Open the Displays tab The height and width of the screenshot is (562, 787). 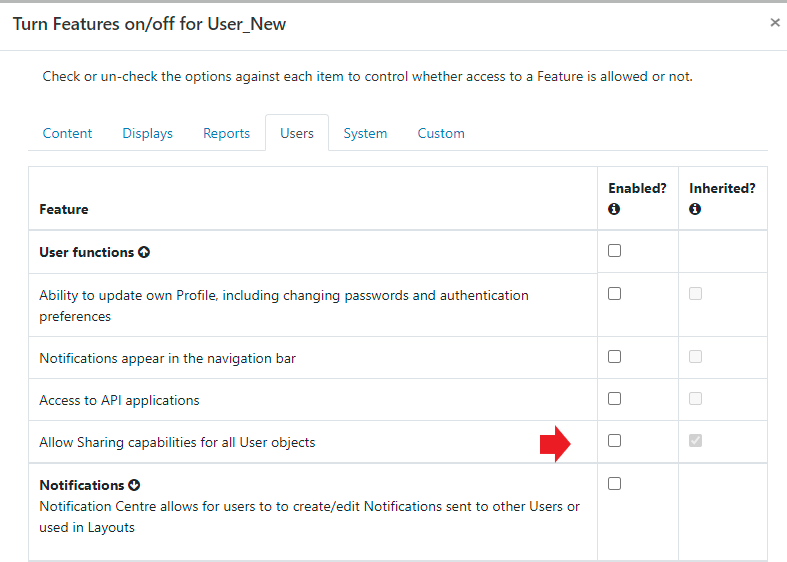click(x=147, y=133)
